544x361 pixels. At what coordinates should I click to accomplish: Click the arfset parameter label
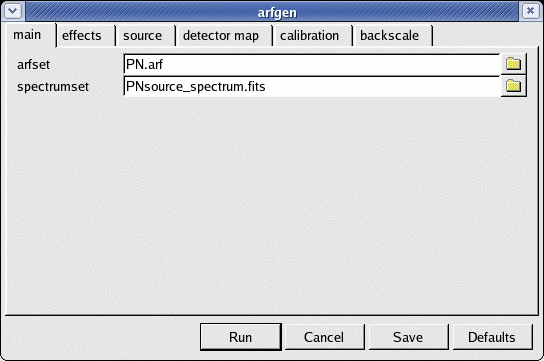pos(34,65)
